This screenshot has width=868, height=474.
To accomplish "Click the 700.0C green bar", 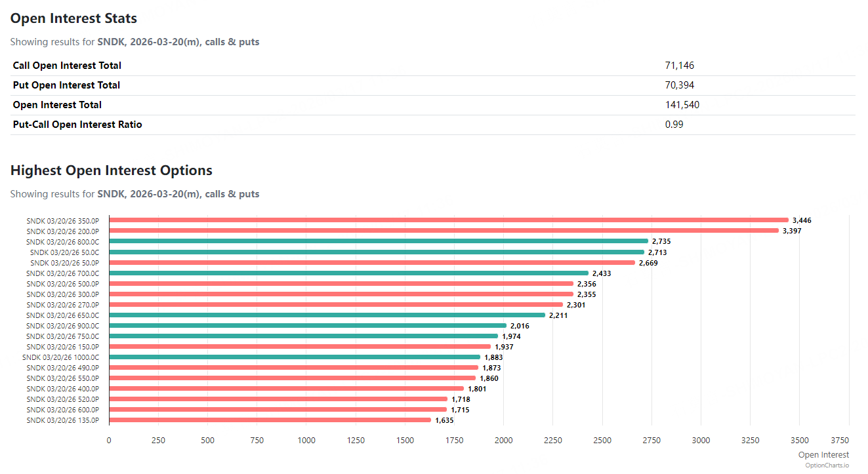I will pos(348,273).
